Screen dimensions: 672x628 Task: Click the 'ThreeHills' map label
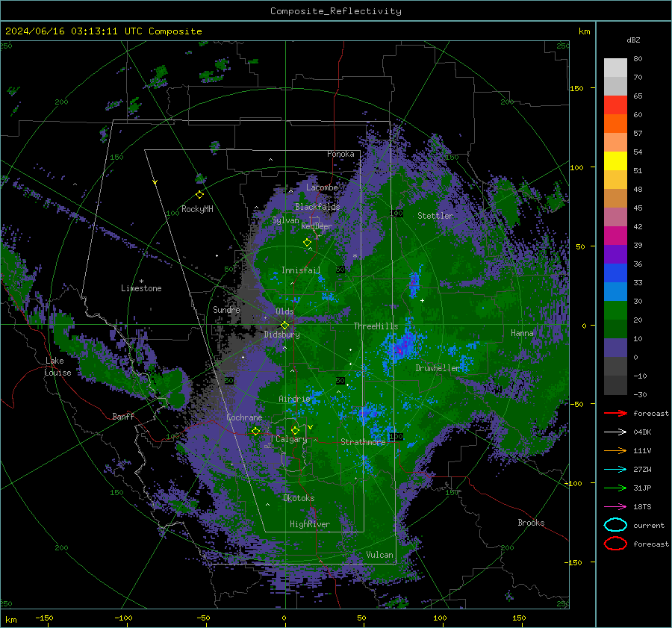[376, 326]
